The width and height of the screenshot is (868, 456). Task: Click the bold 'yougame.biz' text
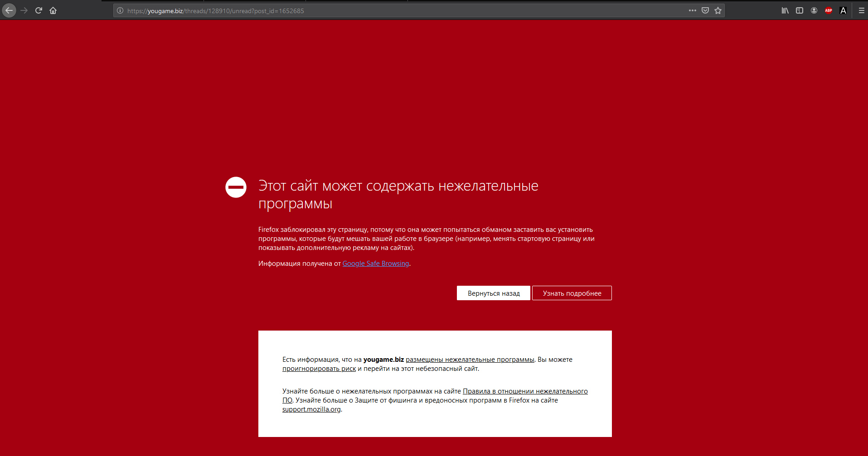click(383, 360)
